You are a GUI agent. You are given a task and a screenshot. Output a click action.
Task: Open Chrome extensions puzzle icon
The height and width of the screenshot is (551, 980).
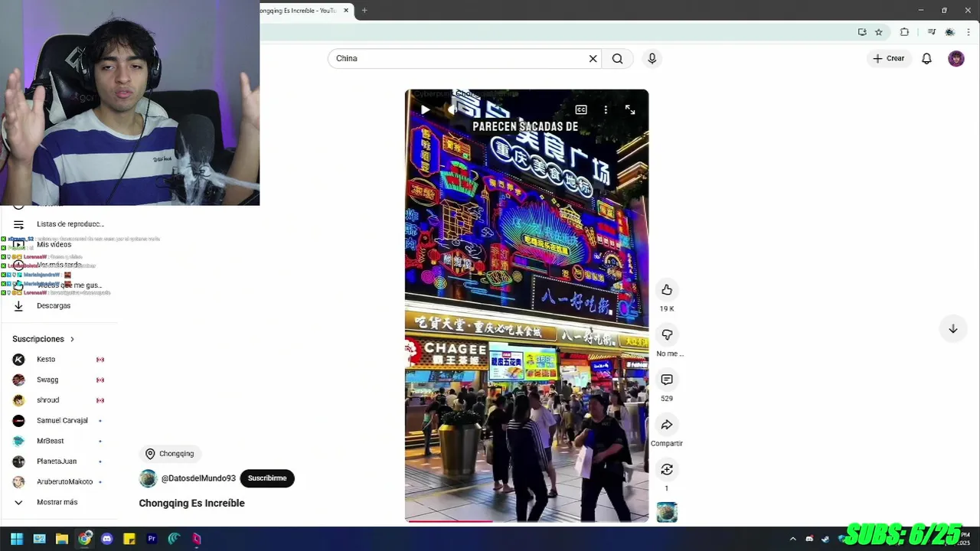click(904, 32)
